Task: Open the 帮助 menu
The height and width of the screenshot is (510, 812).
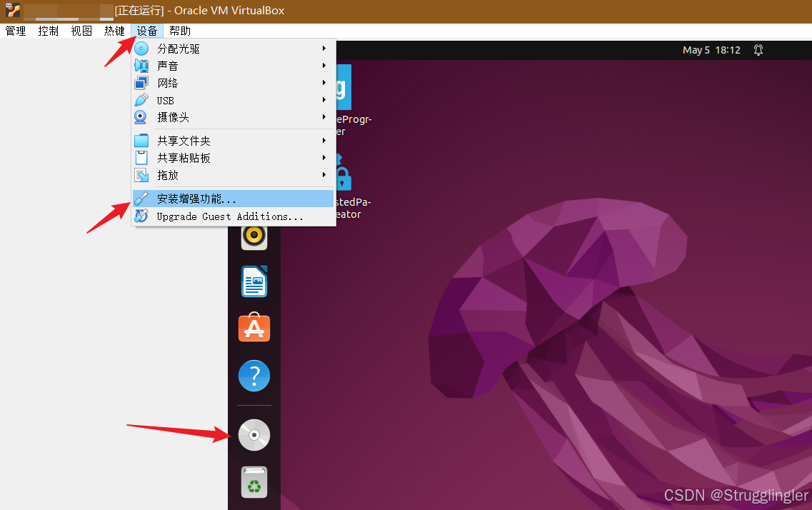Action: tap(180, 31)
